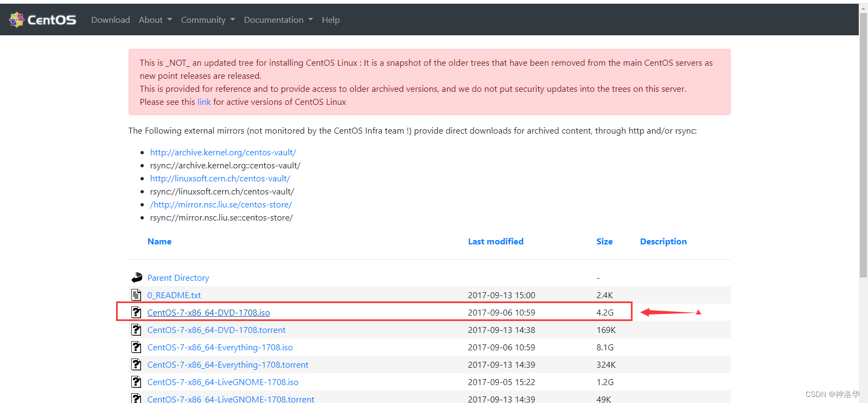
Task: Click the 2.4K size value
Action: pyautogui.click(x=604, y=295)
